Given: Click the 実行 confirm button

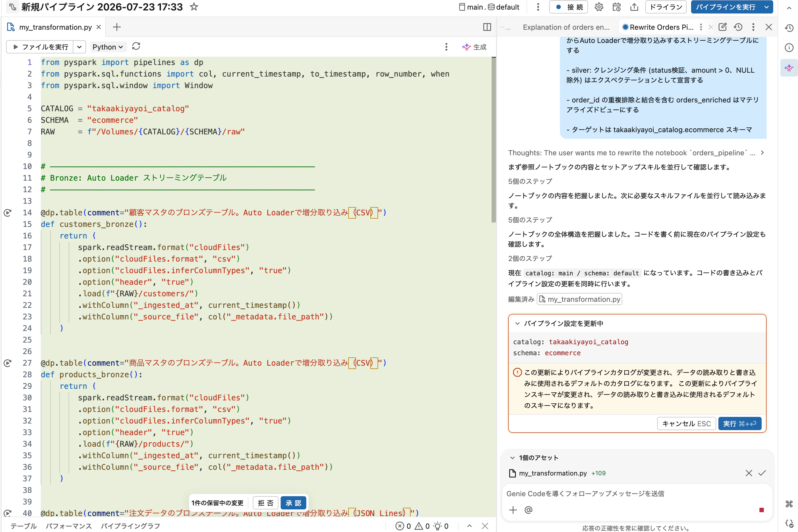Looking at the screenshot, I should [x=740, y=424].
